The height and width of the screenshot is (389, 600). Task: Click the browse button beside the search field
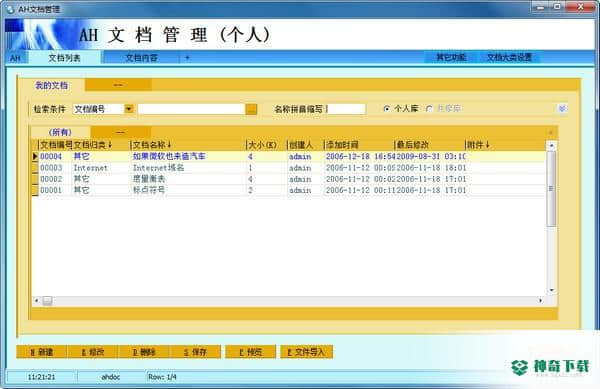click(x=251, y=109)
